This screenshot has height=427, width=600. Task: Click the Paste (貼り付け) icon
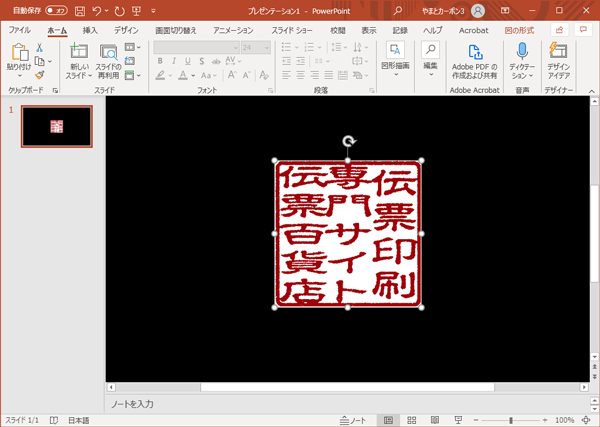[18, 53]
